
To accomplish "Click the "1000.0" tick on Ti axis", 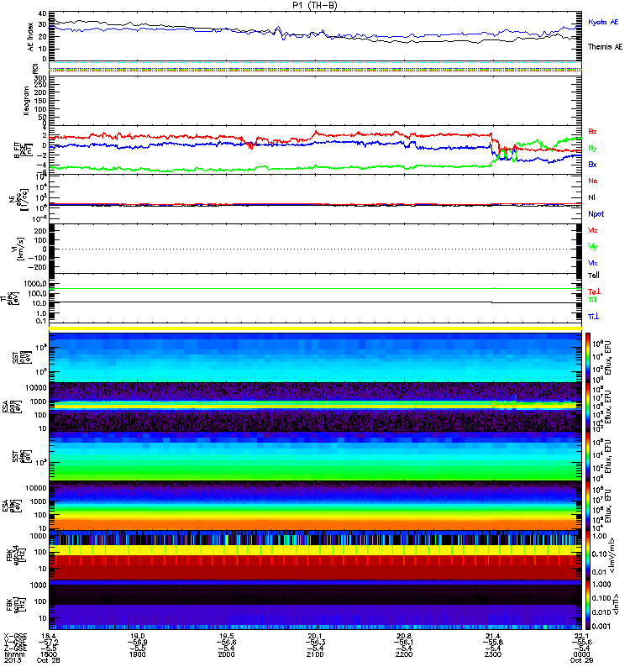I will tap(35, 284).
